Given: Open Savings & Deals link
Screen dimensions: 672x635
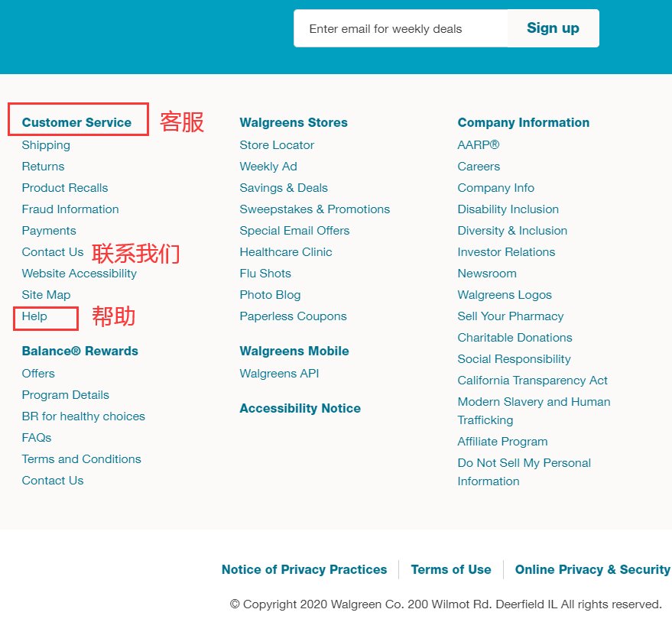Looking at the screenshot, I should click(x=284, y=188).
